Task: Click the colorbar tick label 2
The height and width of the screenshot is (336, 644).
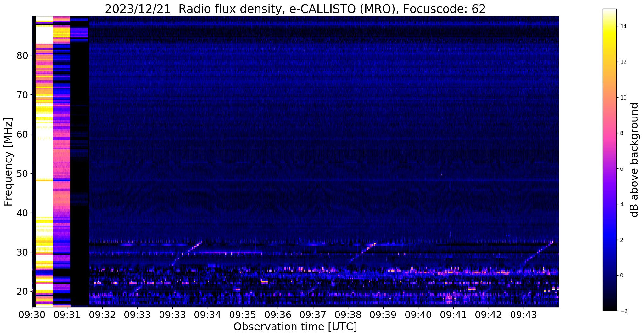Action: (621, 240)
